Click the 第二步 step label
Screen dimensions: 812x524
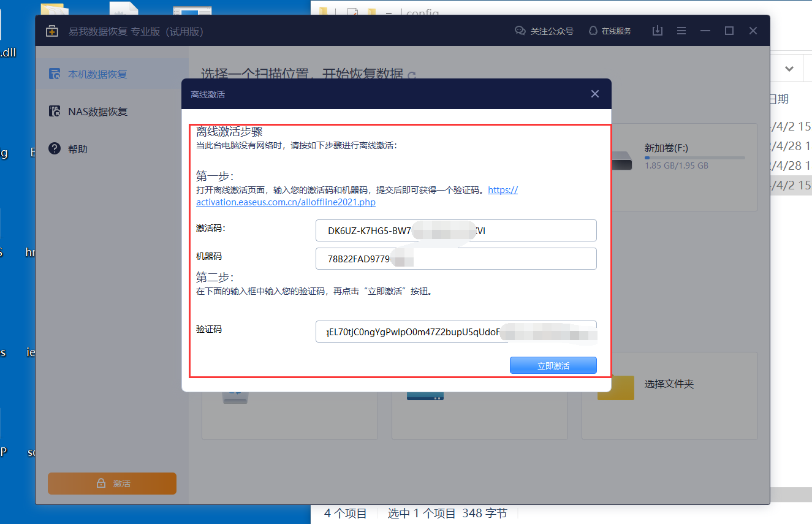point(214,277)
